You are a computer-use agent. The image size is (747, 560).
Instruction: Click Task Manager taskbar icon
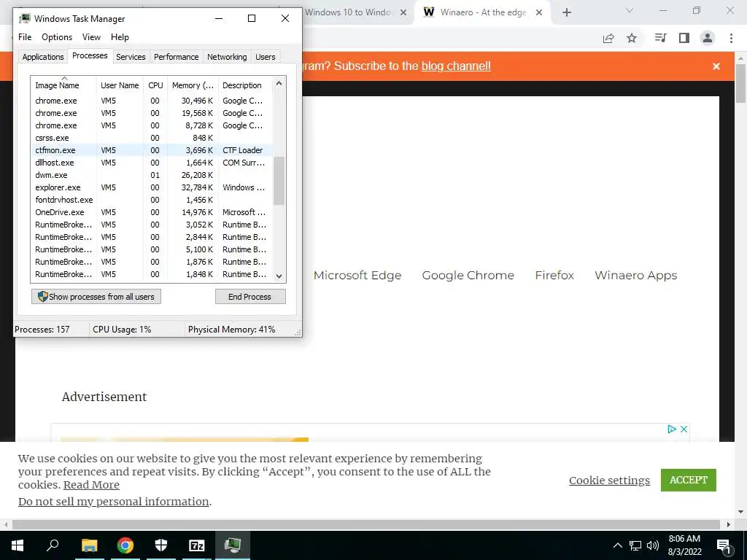(x=233, y=545)
